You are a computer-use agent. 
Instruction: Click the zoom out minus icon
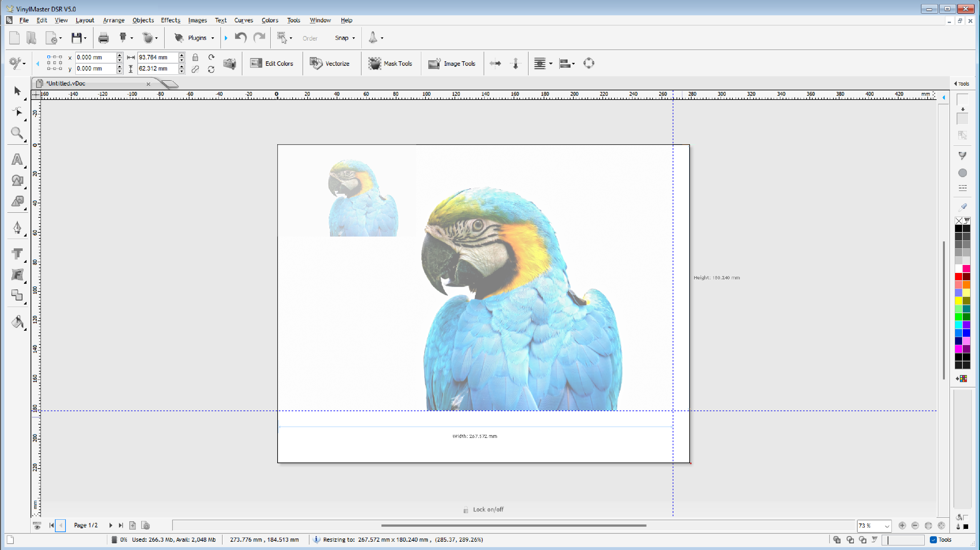[x=915, y=525]
